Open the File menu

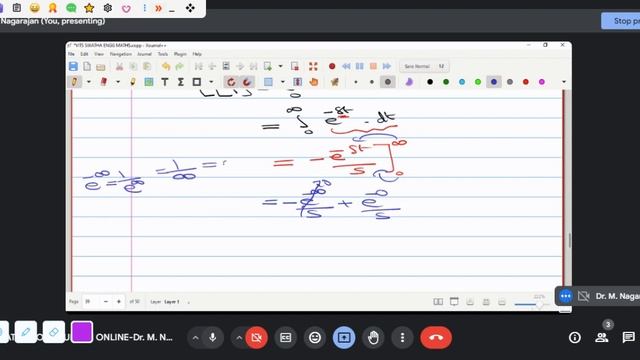(x=71, y=54)
